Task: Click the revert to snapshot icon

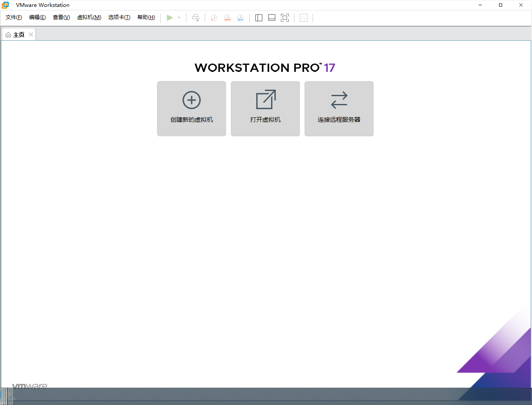Action: point(227,18)
